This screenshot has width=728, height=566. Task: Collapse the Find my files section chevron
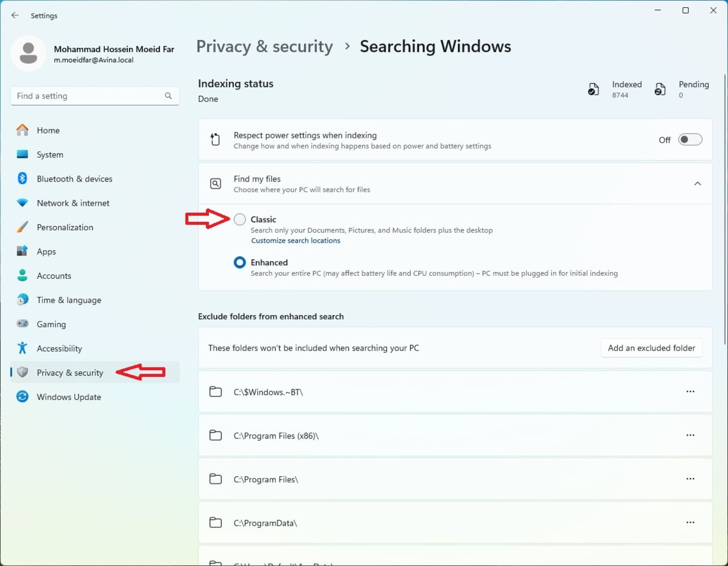coord(697,184)
